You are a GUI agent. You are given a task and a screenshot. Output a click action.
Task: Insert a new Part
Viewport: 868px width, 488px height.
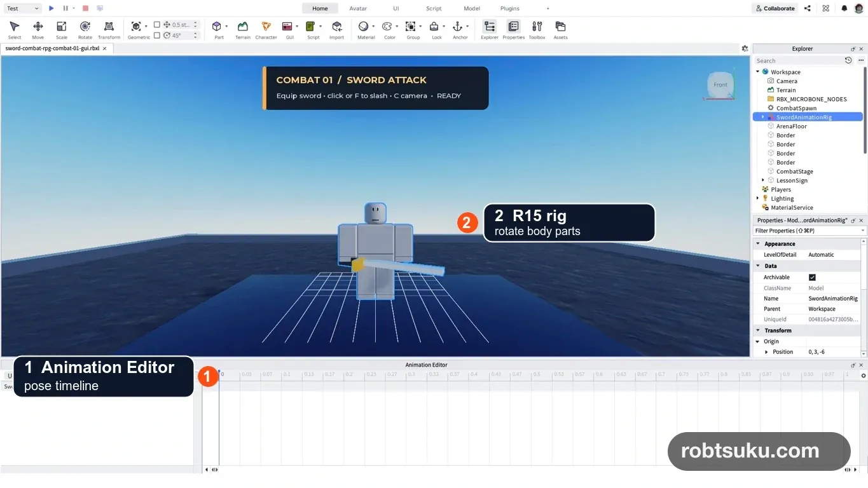[217, 27]
